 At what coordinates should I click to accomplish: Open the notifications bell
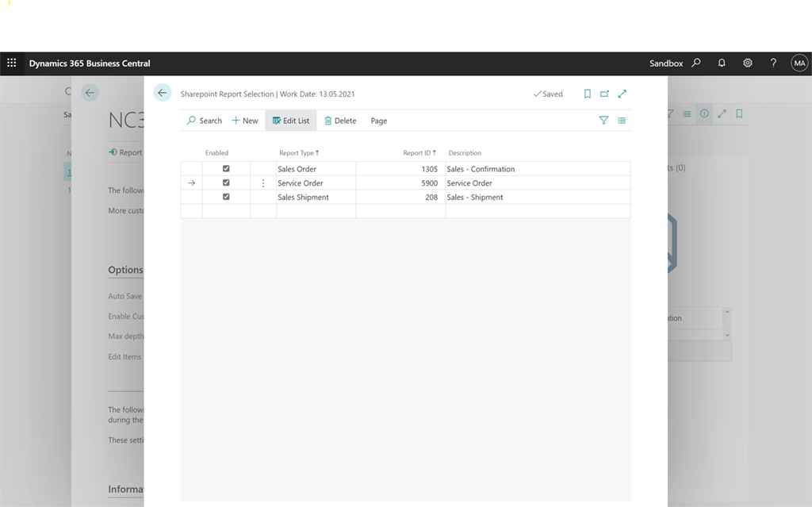[722, 63]
